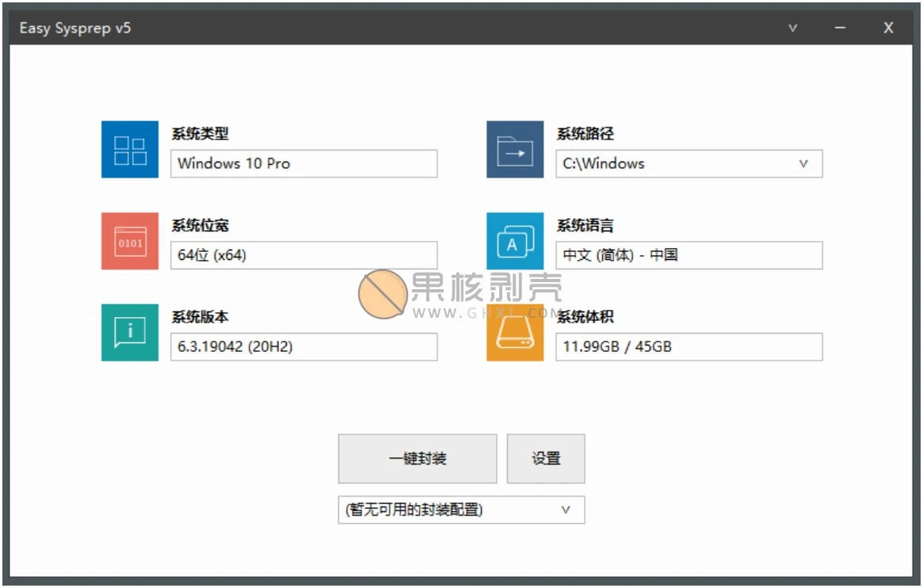Click the 11.99GB / 45GB volume field

[x=688, y=346]
